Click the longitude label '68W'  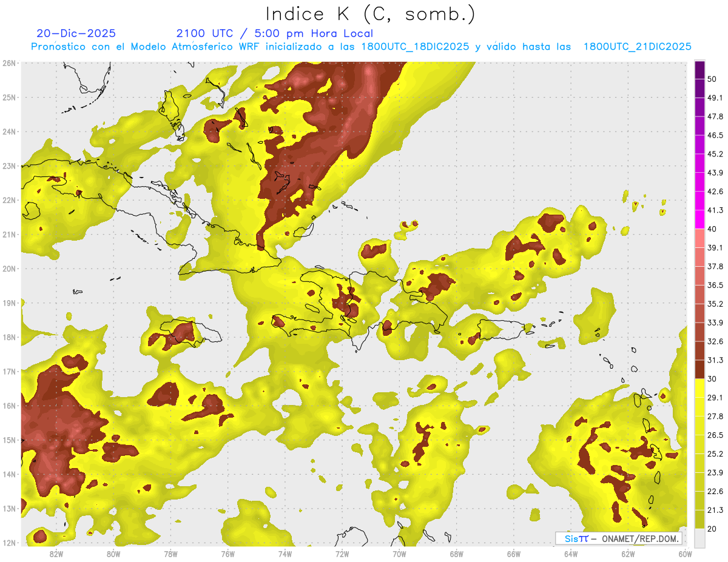(x=456, y=554)
